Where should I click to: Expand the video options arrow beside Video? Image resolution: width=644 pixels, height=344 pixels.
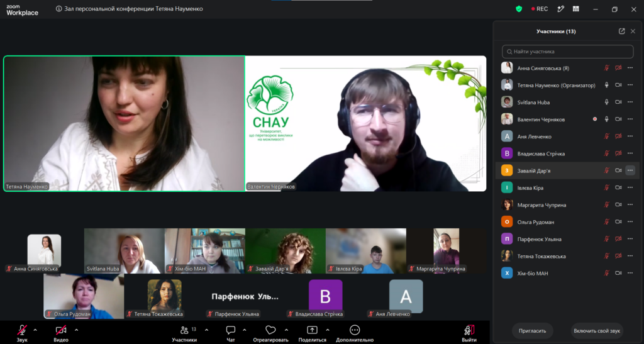[76, 330]
